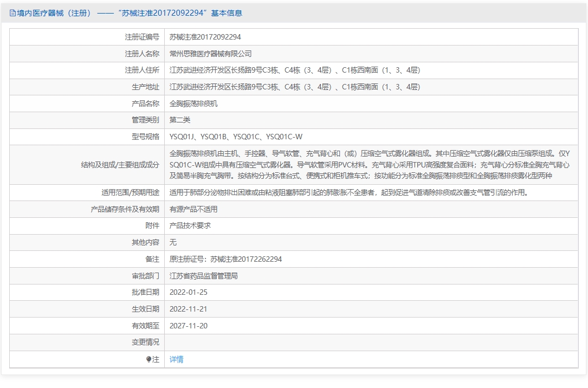Viewport: 588px width, 388px height.
Task: Click the 批准日期 label
Action: point(145,293)
